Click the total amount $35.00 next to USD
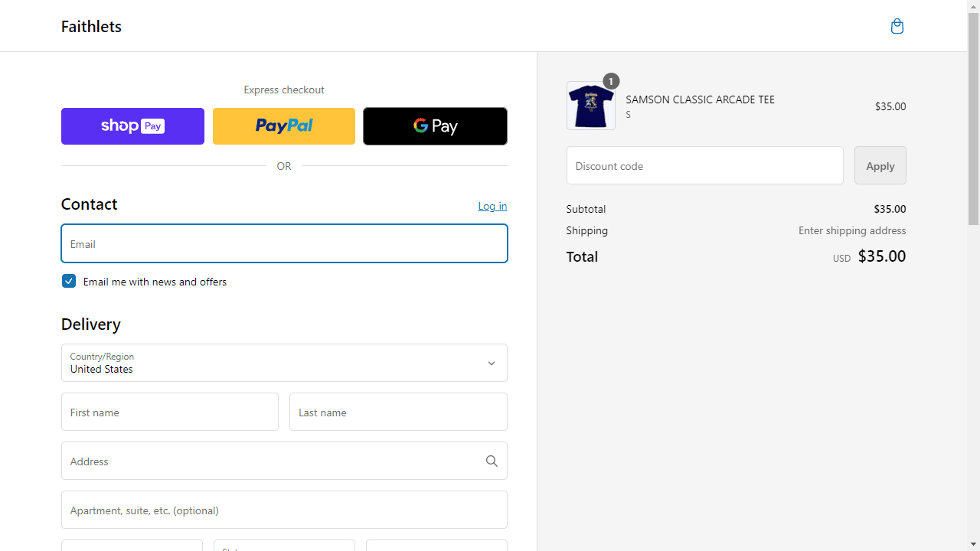The height and width of the screenshot is (551, 980). (x=882, y=256)
